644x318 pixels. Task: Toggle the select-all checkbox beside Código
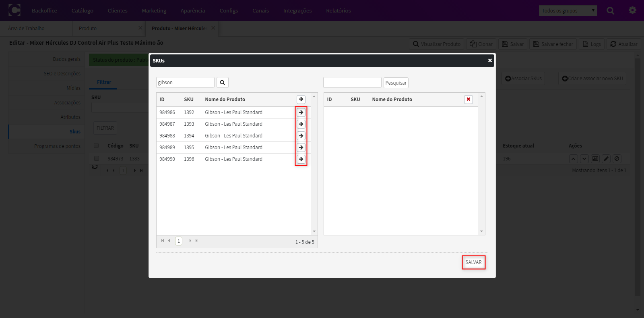coord(96,145)
